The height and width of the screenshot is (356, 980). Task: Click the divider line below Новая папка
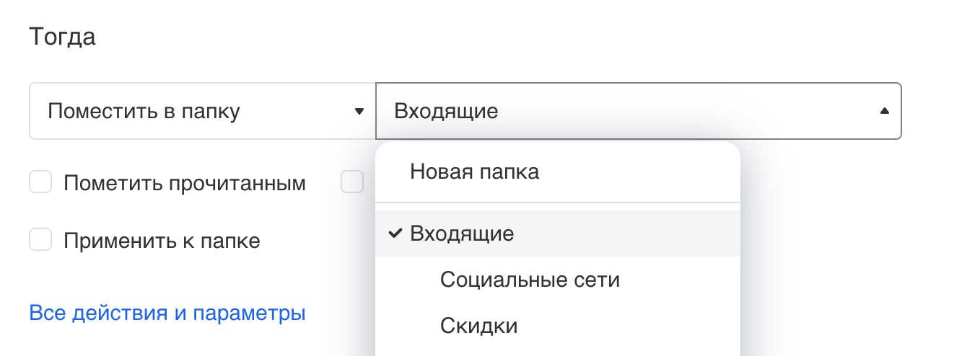tap(557, 203)
